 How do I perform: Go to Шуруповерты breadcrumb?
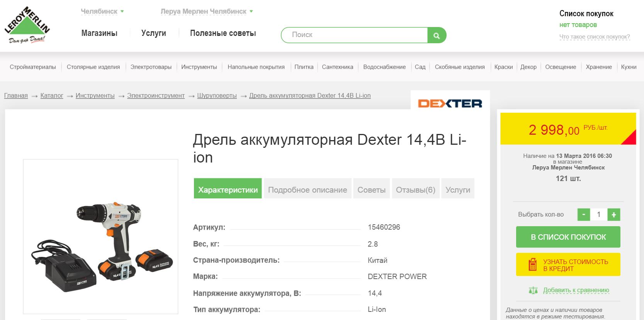[217, 96]
